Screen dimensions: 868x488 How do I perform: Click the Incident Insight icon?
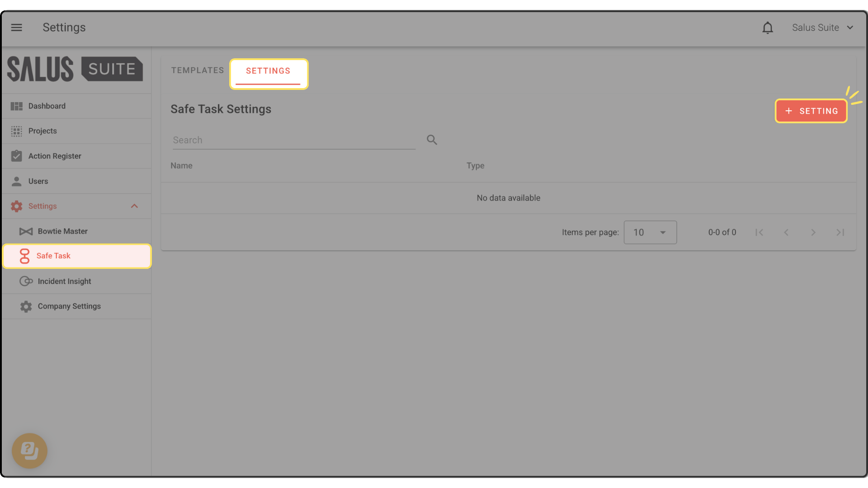pos(26,281)
